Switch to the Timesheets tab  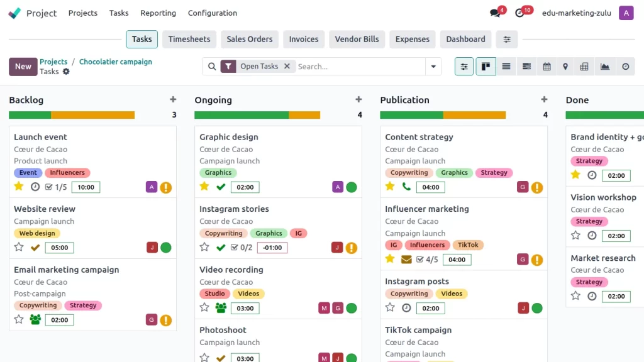point(189,39)
